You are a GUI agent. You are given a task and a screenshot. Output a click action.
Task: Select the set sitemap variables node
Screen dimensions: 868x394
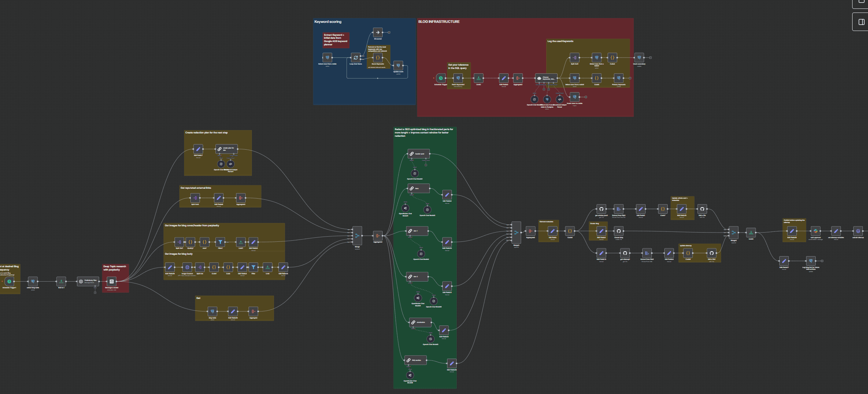[x=836, y=231]
